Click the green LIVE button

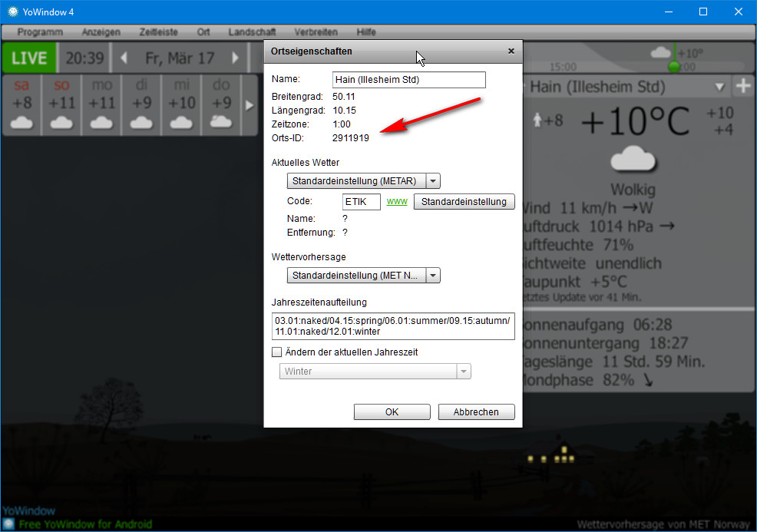(29, 58)
